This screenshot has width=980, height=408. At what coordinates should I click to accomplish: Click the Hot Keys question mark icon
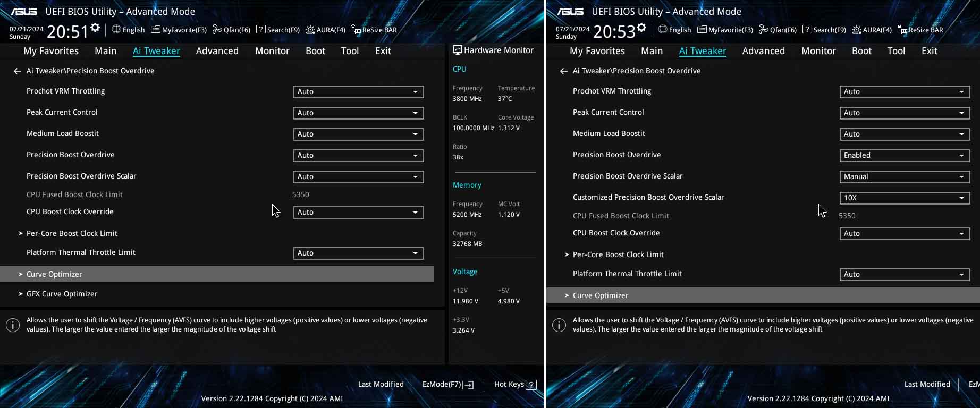531,385
